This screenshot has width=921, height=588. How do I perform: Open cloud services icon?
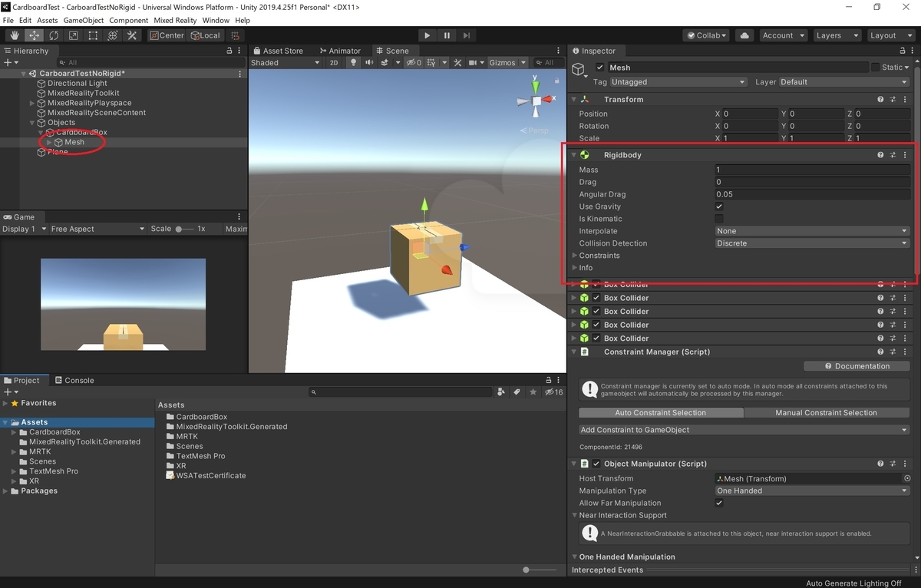(x=744, y=35)
